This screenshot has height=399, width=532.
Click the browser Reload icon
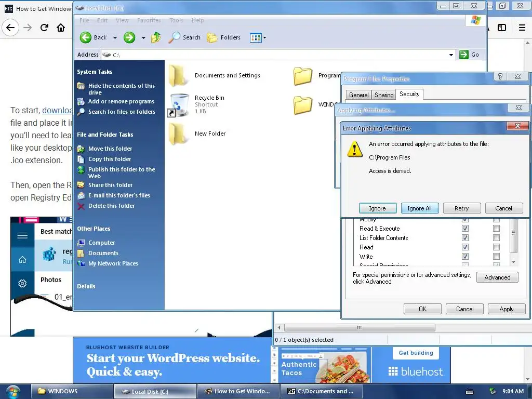[44, 28]
